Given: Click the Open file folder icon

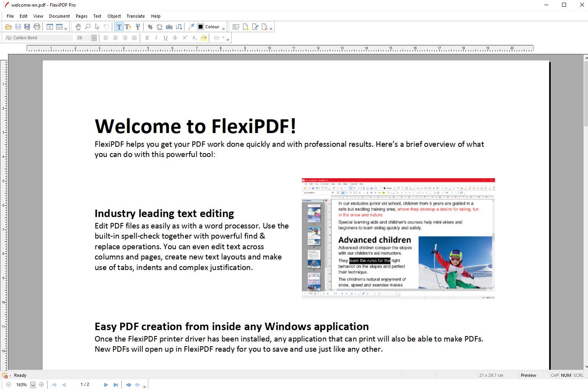Looking at the screenshot, I should (x=8, y=27).
